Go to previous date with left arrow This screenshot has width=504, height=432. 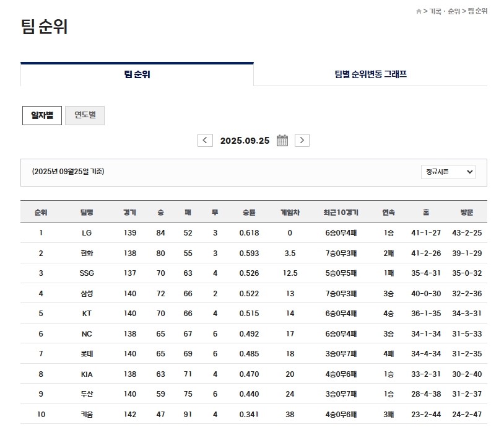coord(205,141)
